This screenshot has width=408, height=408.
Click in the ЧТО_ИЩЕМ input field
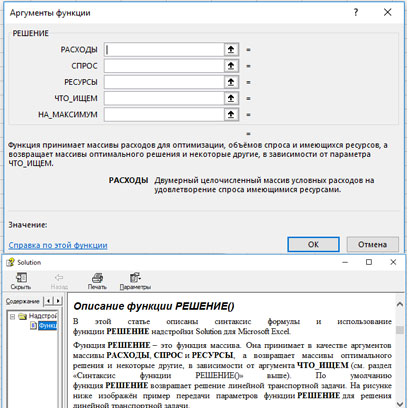(x=164, y=98)
